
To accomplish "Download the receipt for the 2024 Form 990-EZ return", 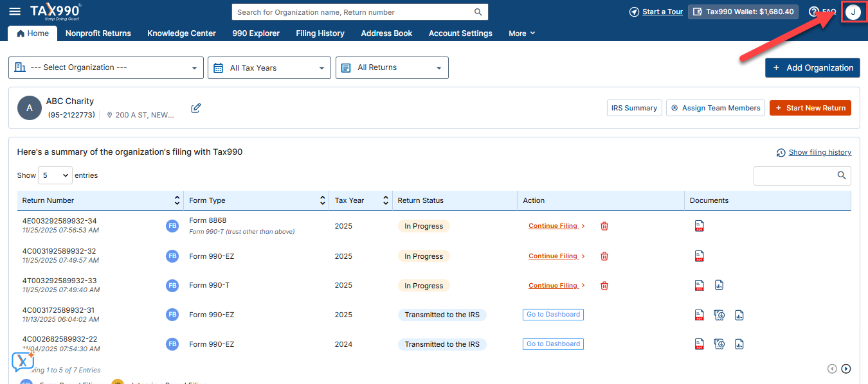I will tap(719, 344).
